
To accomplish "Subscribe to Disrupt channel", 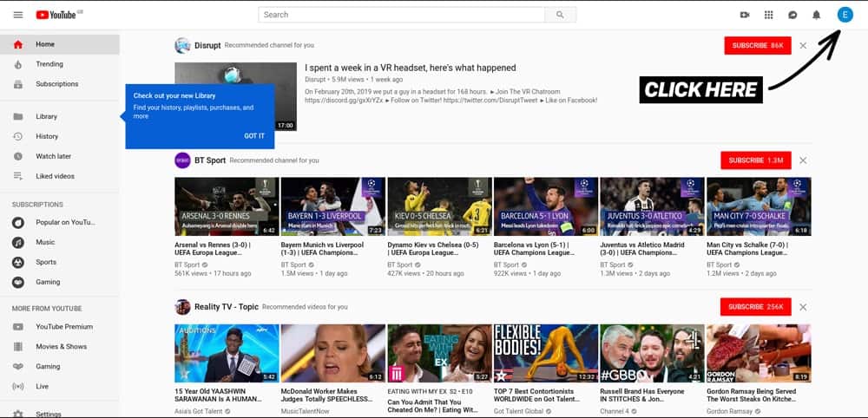I will point(757,45).
